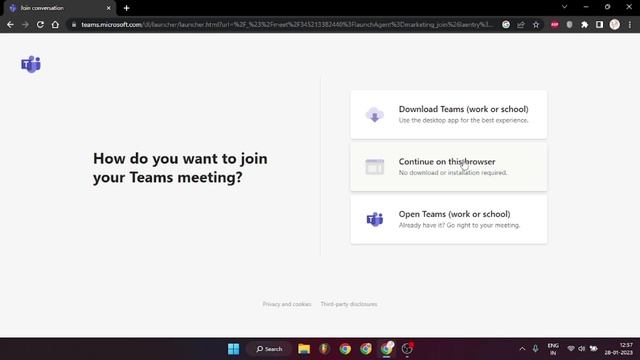Open the Third-party disclosures link
Viewport: 640px width, 360px height.
pos(349,304)
